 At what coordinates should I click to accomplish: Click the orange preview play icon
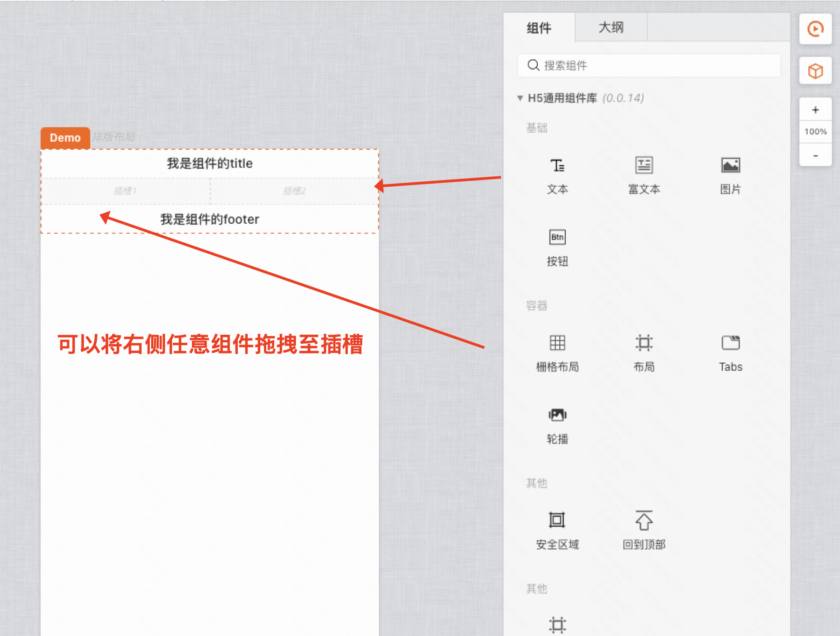(815, 29)
